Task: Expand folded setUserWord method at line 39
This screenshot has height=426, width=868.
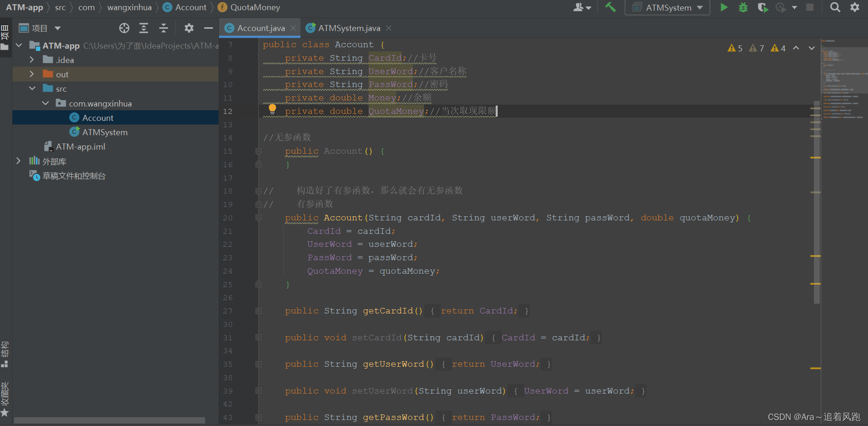Action: [x=259, y=391]
